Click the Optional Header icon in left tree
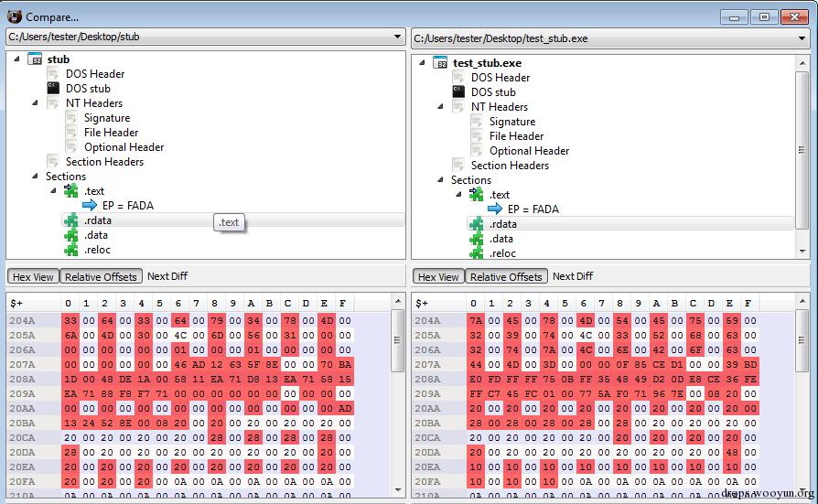Image resolution: width=818 pixels, height=504 pixels. point(71,147)
